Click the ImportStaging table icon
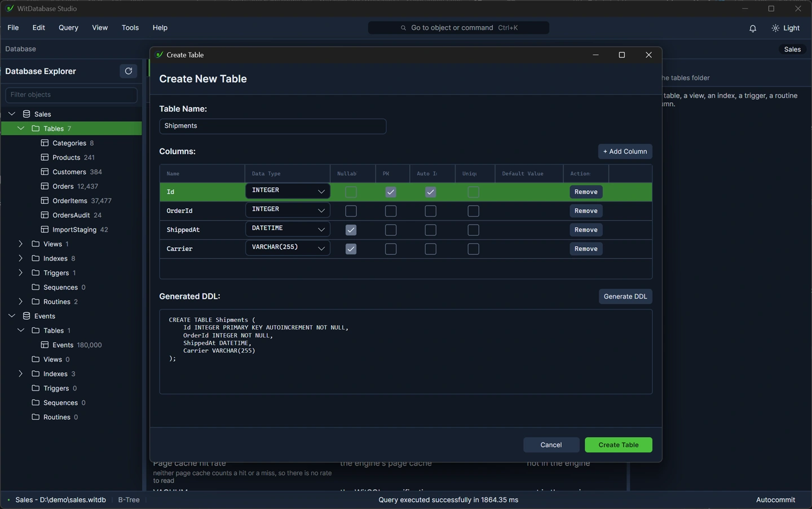This screenshot has width=812, height=509. 45,230
